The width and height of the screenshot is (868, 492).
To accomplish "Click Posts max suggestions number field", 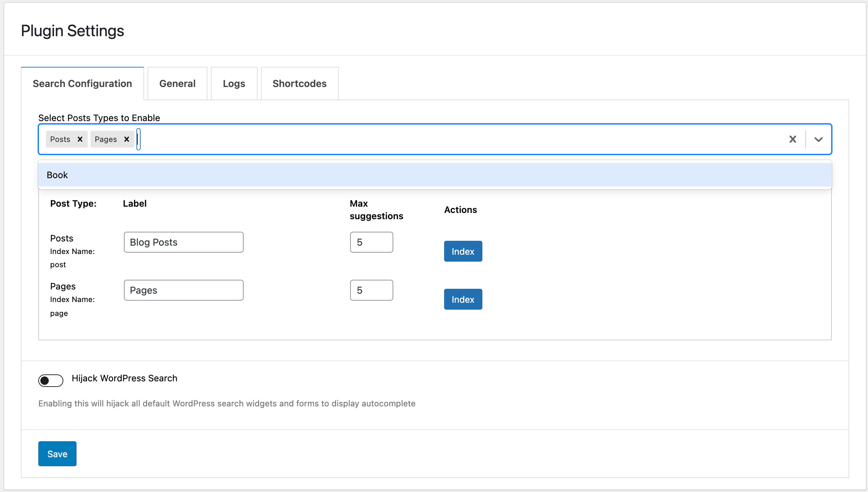I will (x=371, y=242).
